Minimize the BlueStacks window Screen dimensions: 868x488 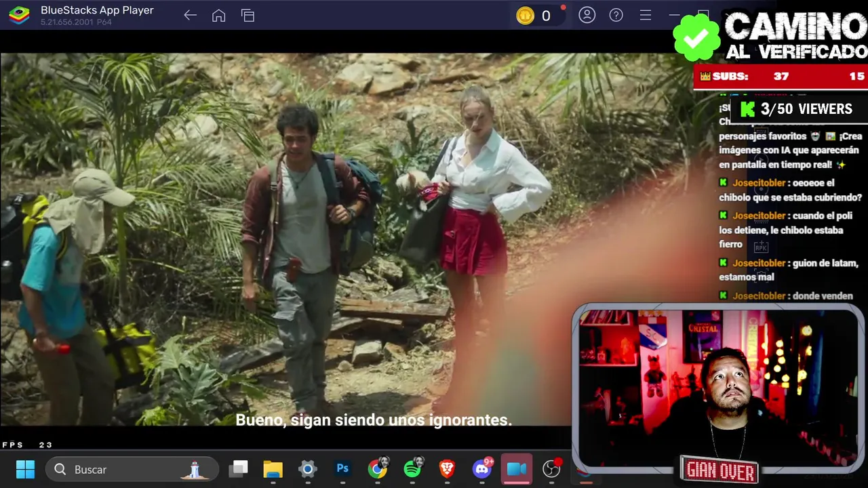point(674,15)
